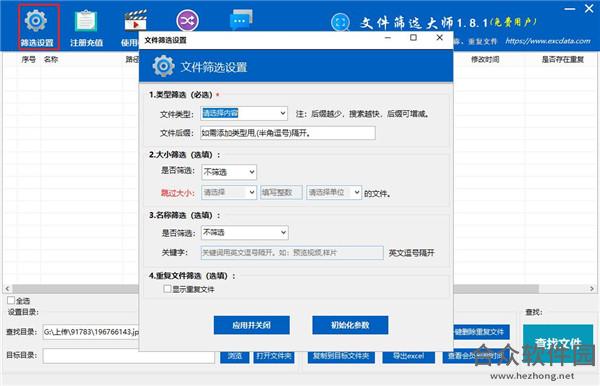
Task: Expand the 文件类型 dropdown
Action: point(244,113)
